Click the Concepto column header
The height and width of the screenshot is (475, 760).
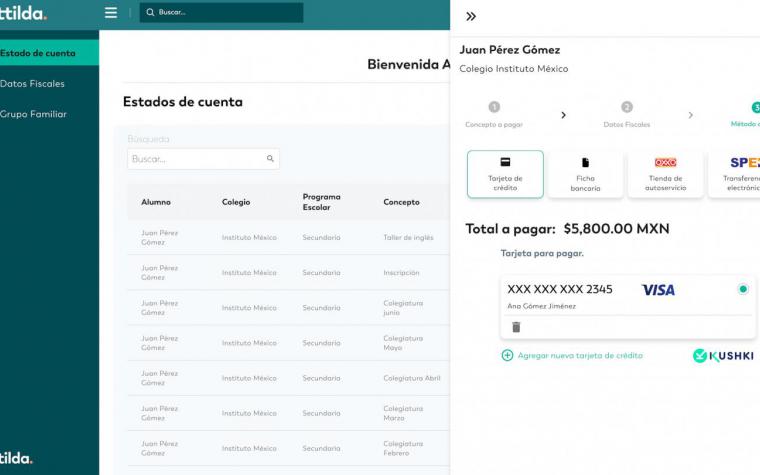[x=401, y=202]
